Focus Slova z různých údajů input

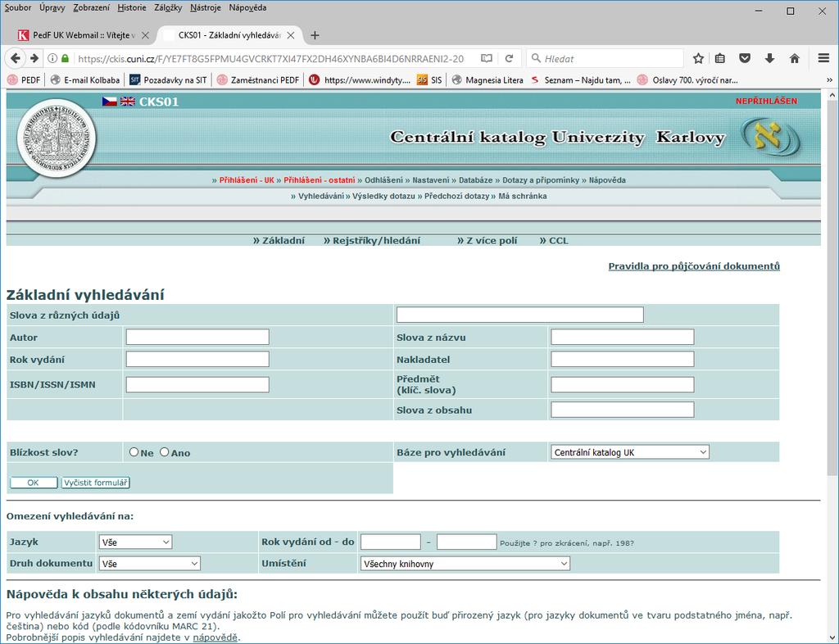point(519,315)
